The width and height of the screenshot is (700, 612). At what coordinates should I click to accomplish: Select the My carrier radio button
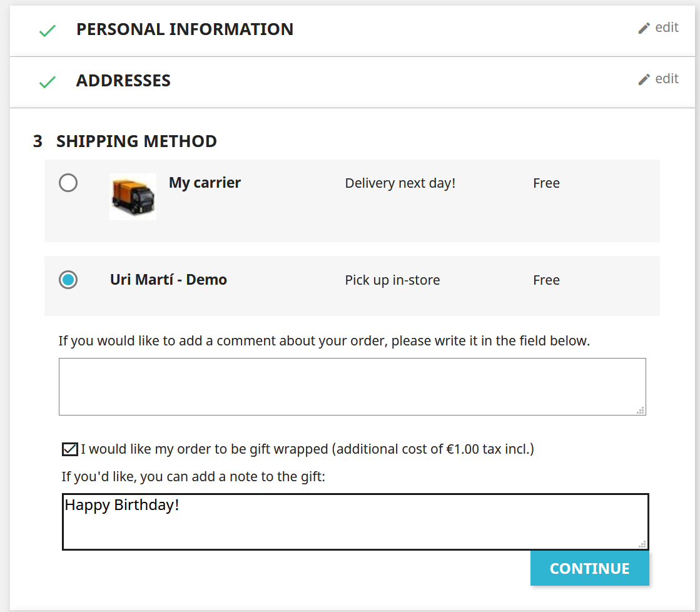tap(68, 183)
